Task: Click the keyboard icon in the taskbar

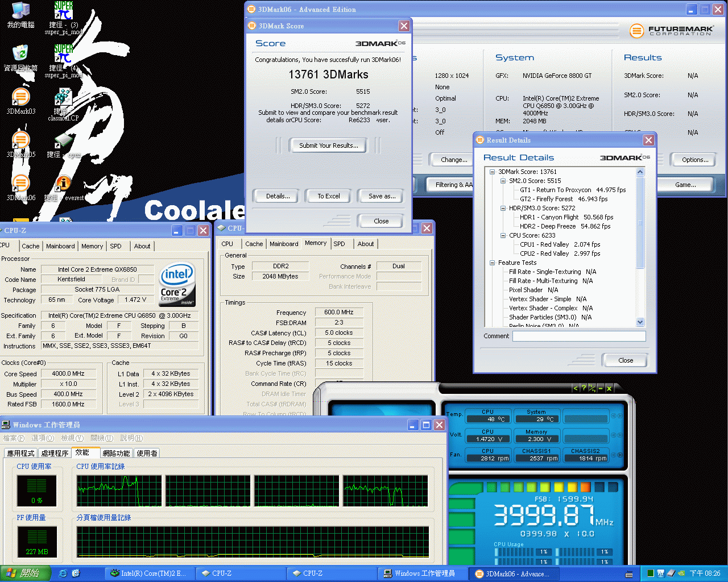Action: click(629, 574)
